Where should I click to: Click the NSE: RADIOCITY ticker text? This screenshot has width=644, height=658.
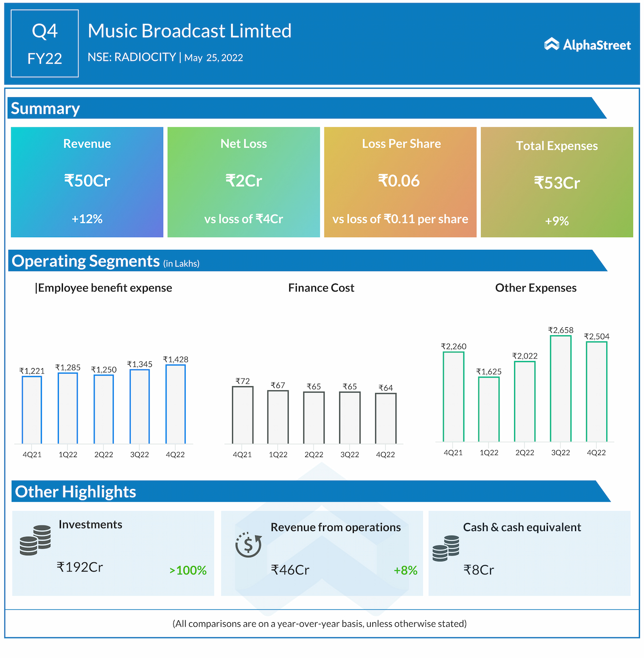click(x=132, y=57)
